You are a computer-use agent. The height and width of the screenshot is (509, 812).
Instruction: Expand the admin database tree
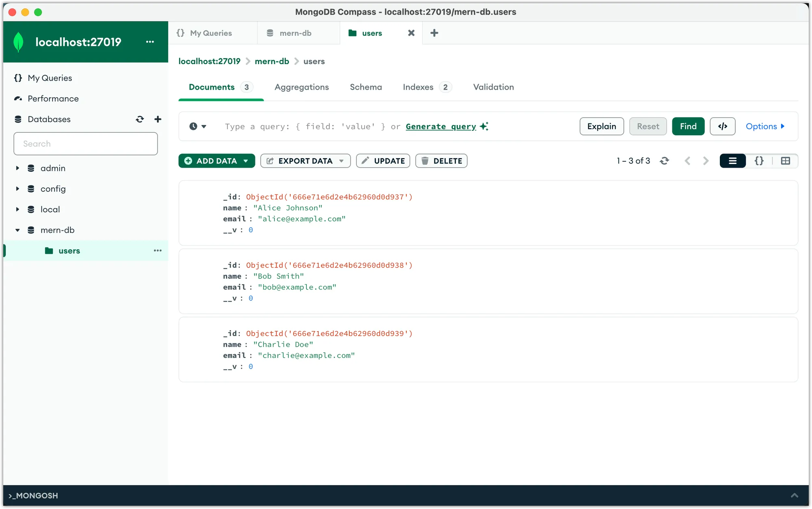[x=17, y=168]
